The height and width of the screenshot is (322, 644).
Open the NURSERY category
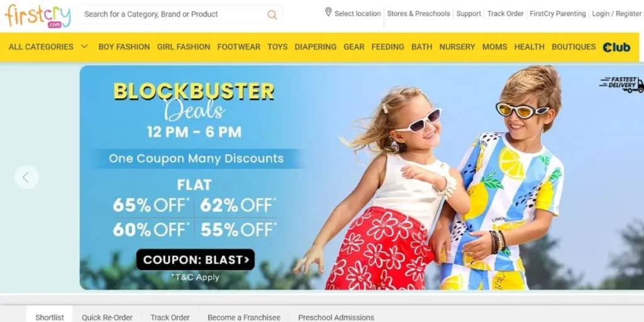(457, 47)
